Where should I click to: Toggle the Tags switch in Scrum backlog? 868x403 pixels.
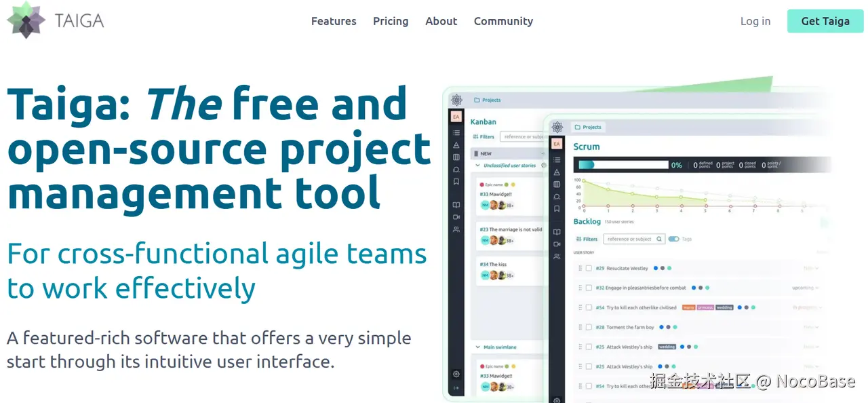(673, 239)
